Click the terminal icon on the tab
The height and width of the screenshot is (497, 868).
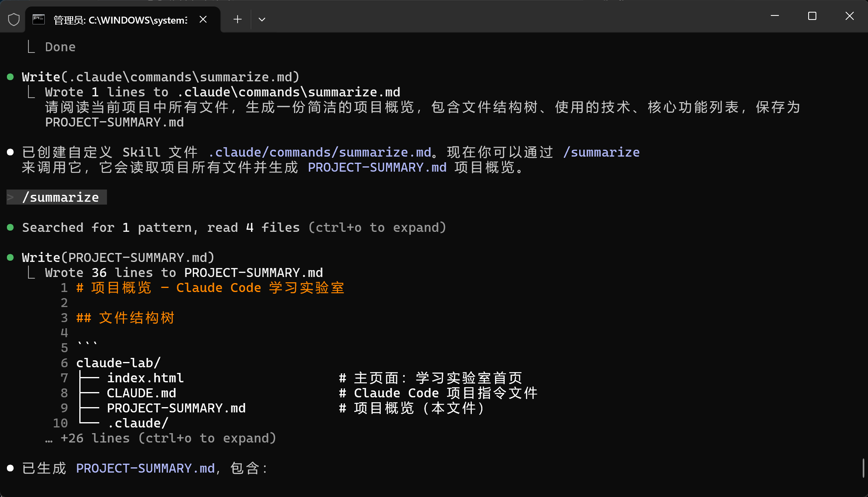(39, 20)
